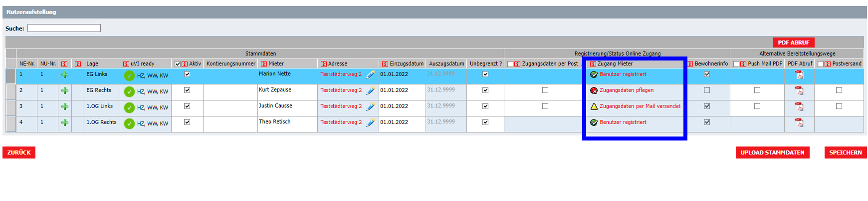The height and width of the screenshot is (201, 868).
Task: Open Benutzer registriert link for Theo Retisch
Action: click(x=623, y=122)
